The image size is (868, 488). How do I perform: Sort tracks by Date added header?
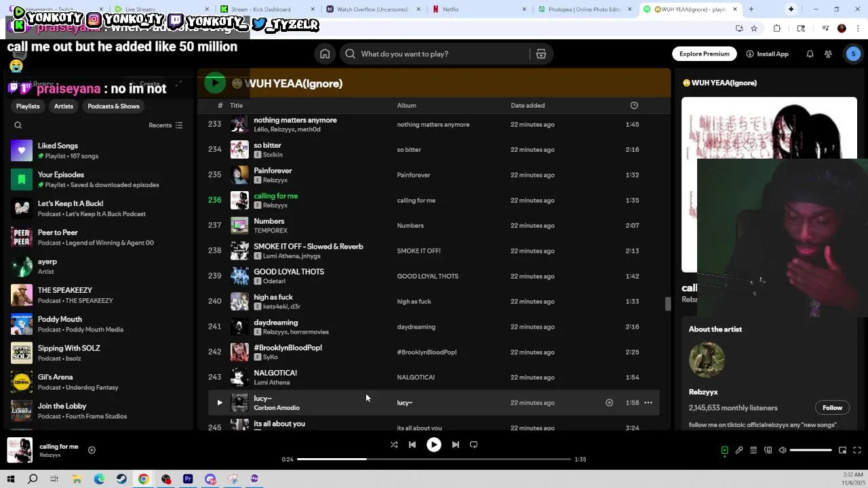(528, 106)
